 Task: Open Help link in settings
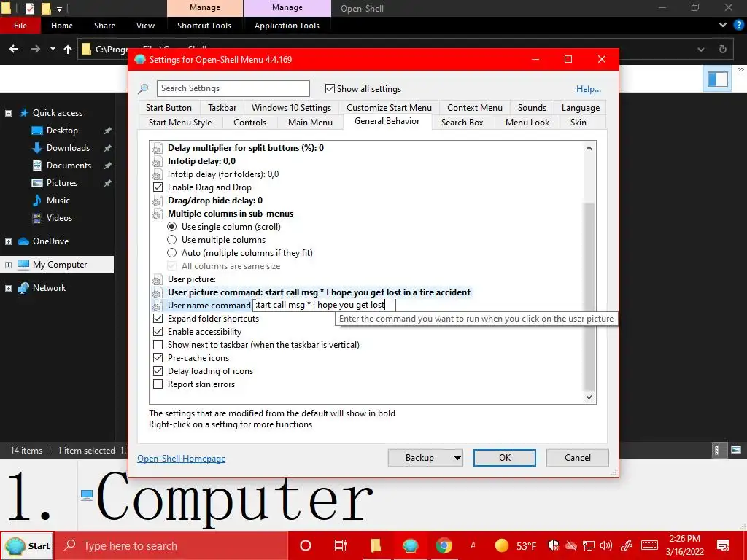coord(589,89)
